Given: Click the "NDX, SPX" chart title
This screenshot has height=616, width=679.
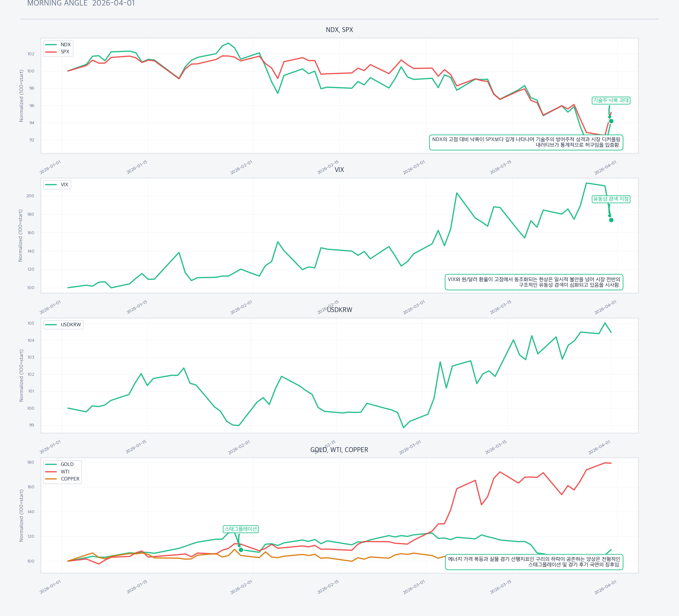Looking at the screenshot, I should click(x=339, y=30).
